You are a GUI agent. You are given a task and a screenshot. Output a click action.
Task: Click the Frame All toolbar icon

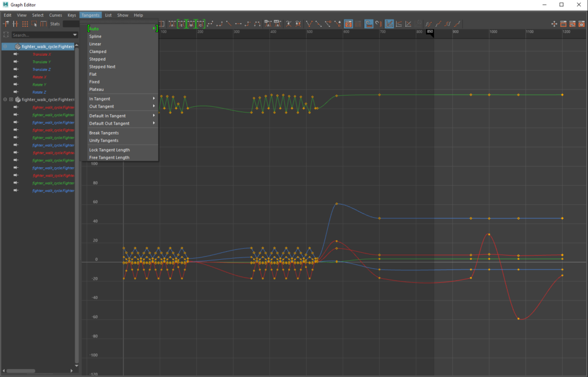coord(163,24)
